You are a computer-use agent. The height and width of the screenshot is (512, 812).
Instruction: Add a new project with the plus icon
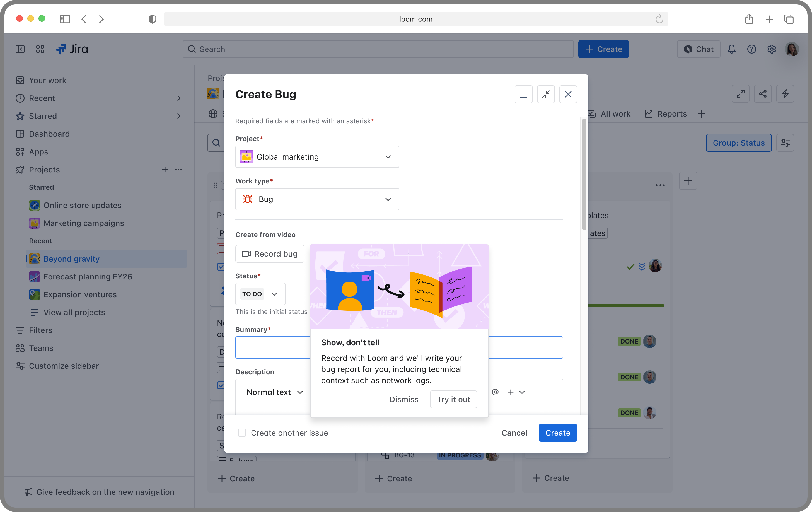[165, 170]
